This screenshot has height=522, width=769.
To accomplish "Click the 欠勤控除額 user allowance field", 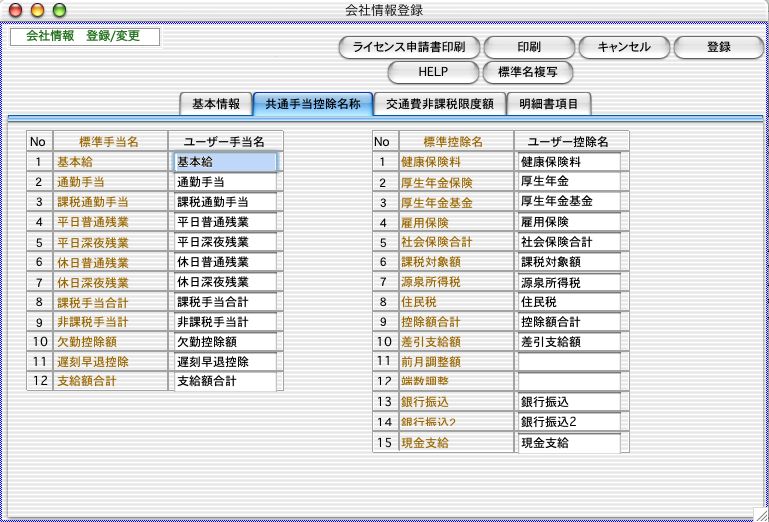I will pos(224,342).
